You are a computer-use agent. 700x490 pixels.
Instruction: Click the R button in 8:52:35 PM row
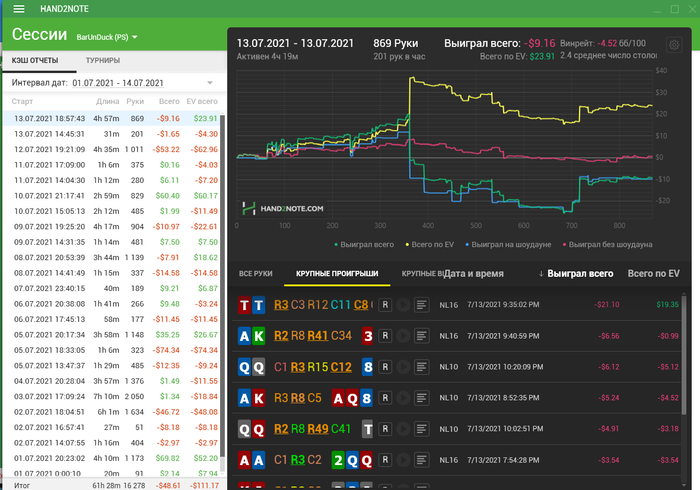pyautogui.click(x=385, y=398)
